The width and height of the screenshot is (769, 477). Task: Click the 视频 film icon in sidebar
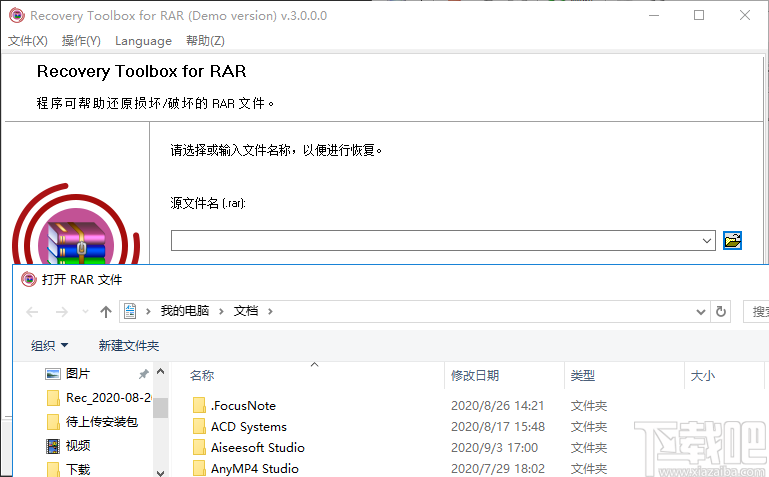(x=53, y=446)
